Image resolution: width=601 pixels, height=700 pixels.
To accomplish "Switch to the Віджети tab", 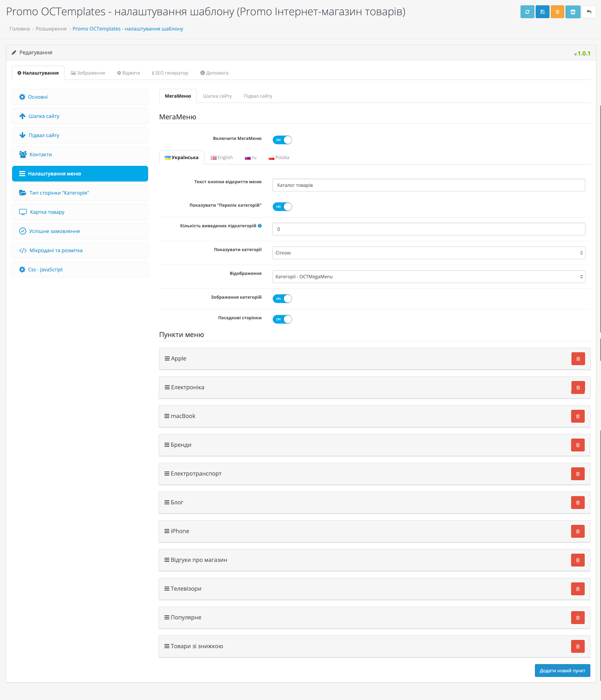I will click(128, 73).
